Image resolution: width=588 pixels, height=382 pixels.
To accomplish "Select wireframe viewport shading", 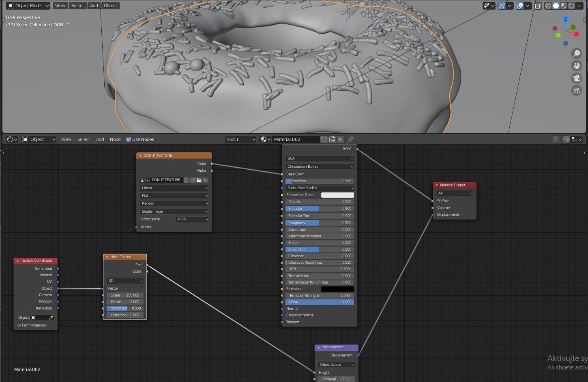I will click(x=548, y=6).
